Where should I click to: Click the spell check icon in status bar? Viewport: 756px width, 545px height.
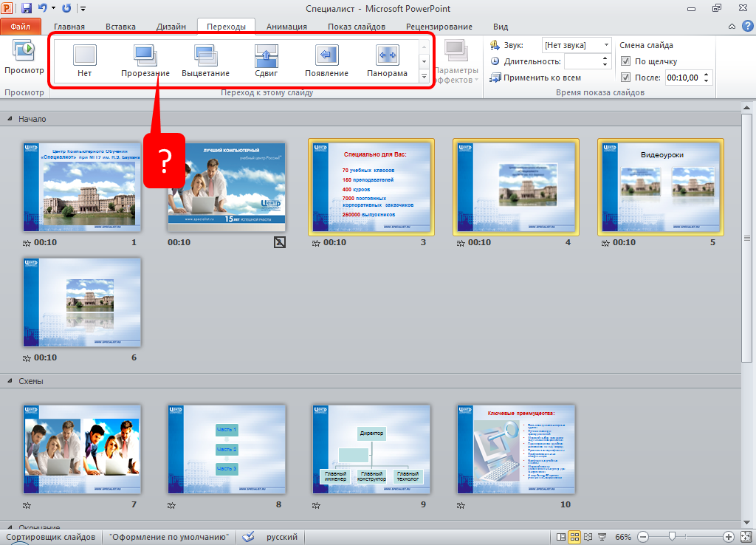pos(249,537)
